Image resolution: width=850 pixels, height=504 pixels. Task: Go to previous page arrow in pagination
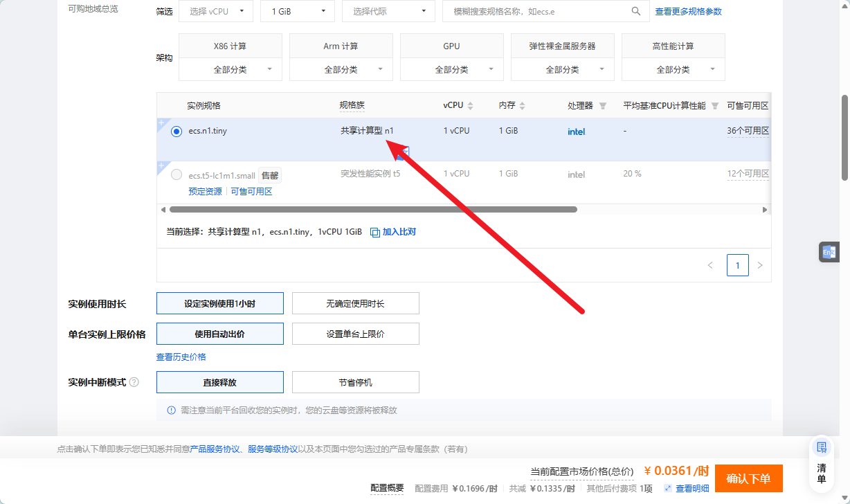coord(710,265)
